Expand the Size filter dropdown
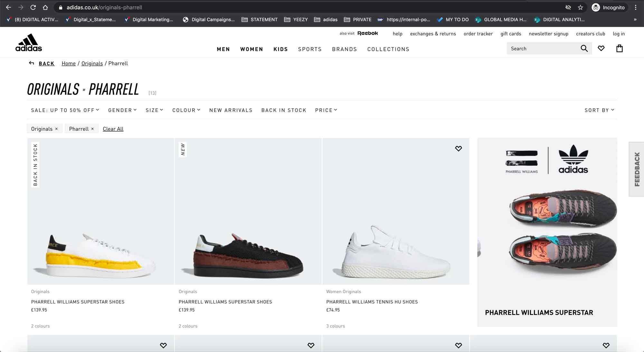The width and height of the screenshot is (644, 352). [155, 110]
